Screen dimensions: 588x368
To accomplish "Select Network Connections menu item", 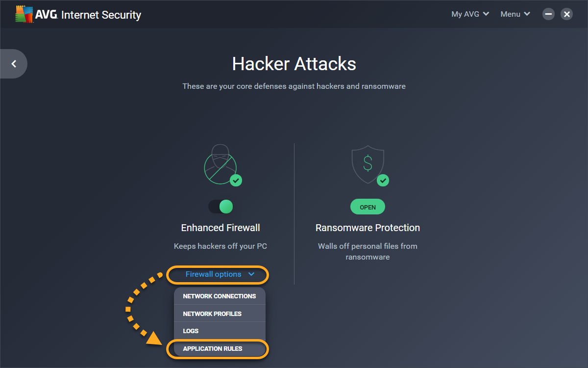I will pyautogui.click(x=220, y=296).
